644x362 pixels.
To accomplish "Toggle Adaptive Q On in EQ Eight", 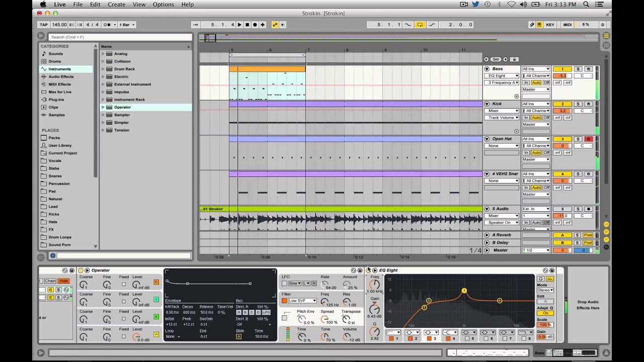I will tap(545, 313).
